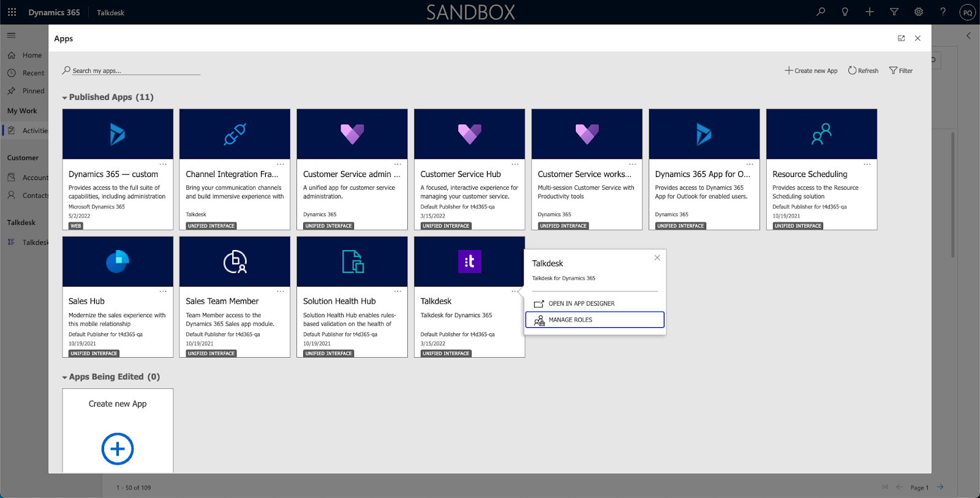The width and height of the screenshot is (980, 498).
Task: Click the search magnifier icon in top bar
Action: pyautogui.click(x=821, y=12)
